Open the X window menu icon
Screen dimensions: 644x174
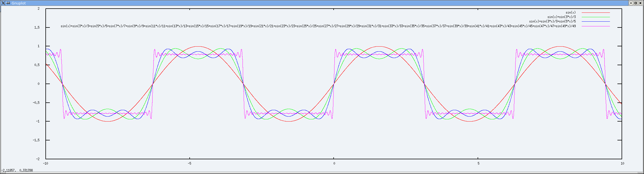[x=3, y=3]
